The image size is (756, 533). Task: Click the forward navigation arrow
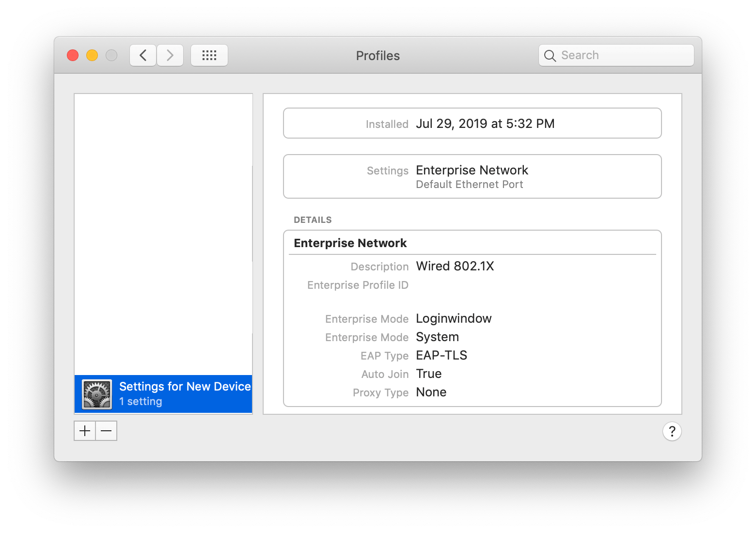(170, 55)
